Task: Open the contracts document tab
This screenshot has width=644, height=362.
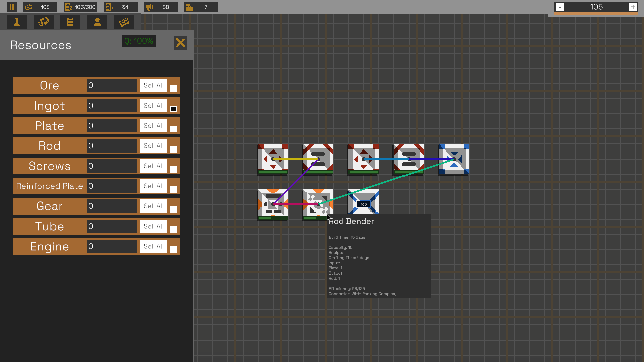Action: pos(70,22)
